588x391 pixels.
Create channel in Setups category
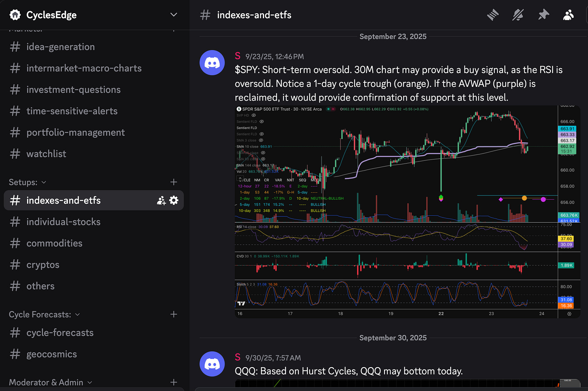point(174,182)
